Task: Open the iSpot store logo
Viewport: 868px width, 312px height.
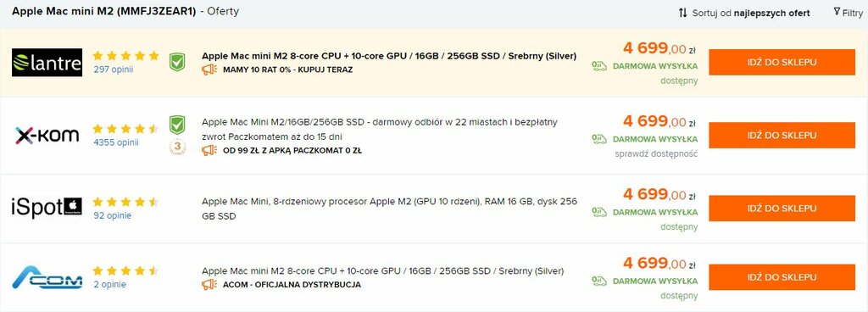Action: point(47,208)
